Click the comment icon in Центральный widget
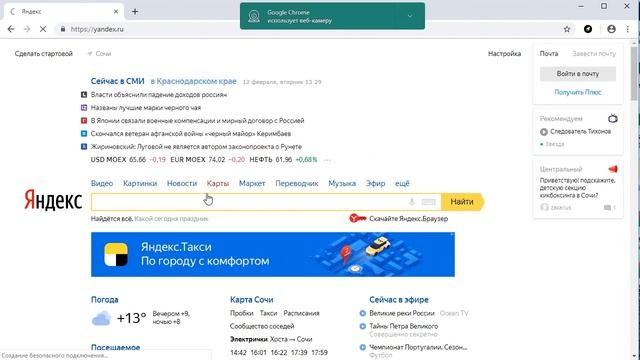 point(607,208)
